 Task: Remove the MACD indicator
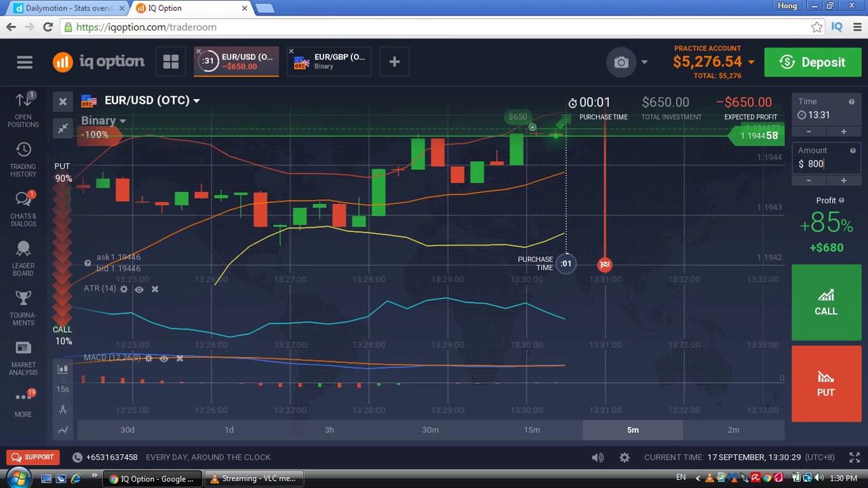(180, 358)
